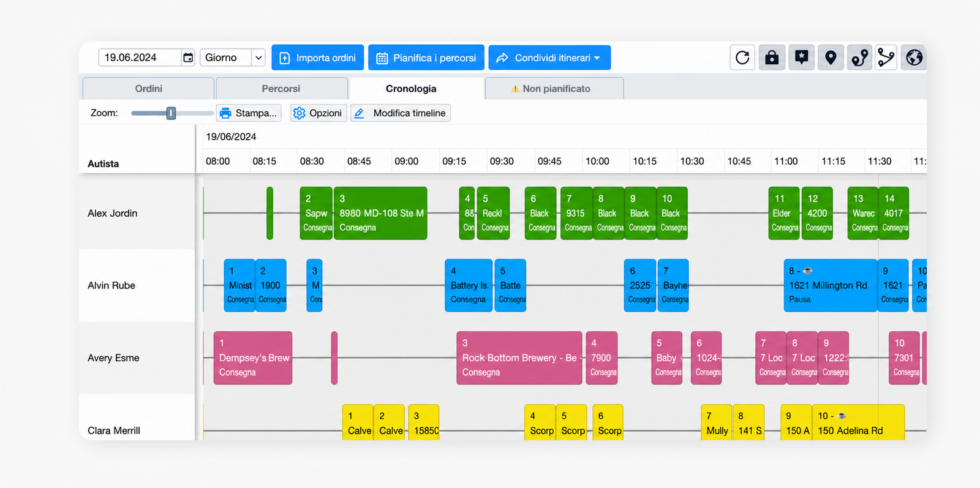
Task: Open the Opzioni settings button
Action: click(318, 113)
